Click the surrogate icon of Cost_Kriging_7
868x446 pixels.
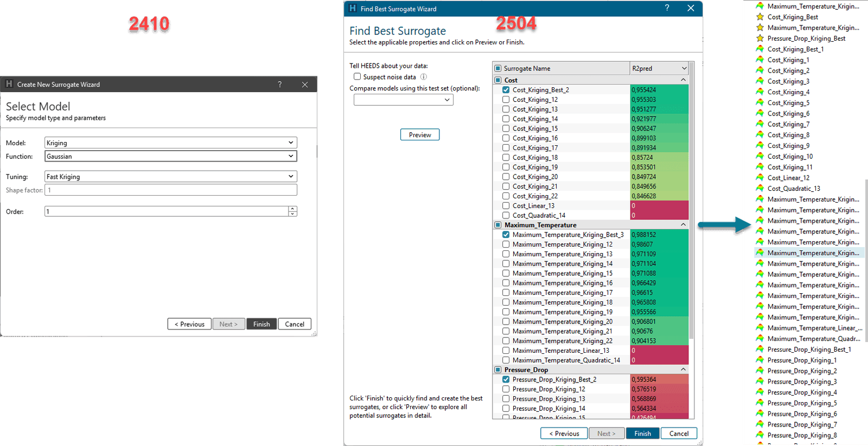[760, 124]
